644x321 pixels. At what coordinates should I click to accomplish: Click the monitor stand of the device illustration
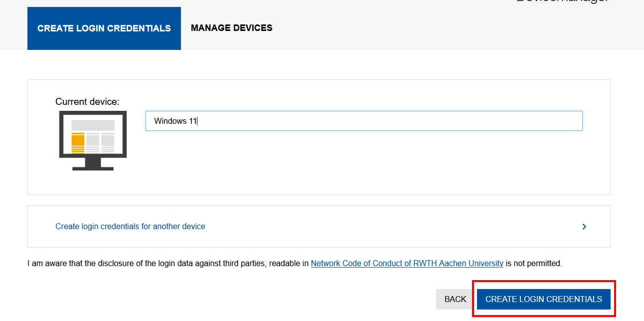92,165
